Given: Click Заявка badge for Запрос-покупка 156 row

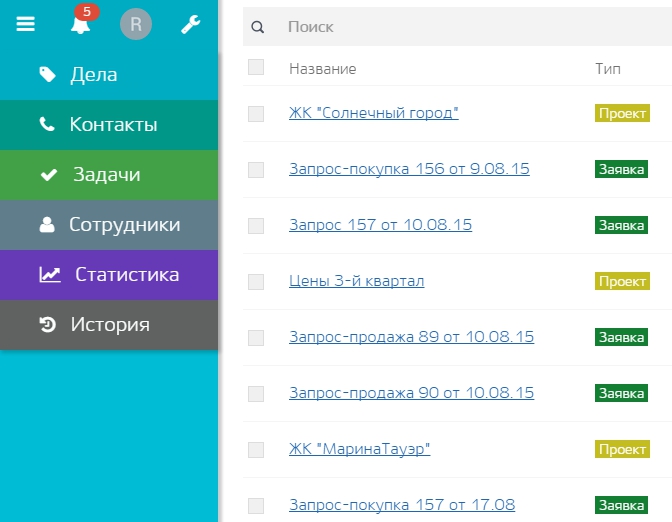Looking at the screenshot, I should coord(621,169).
